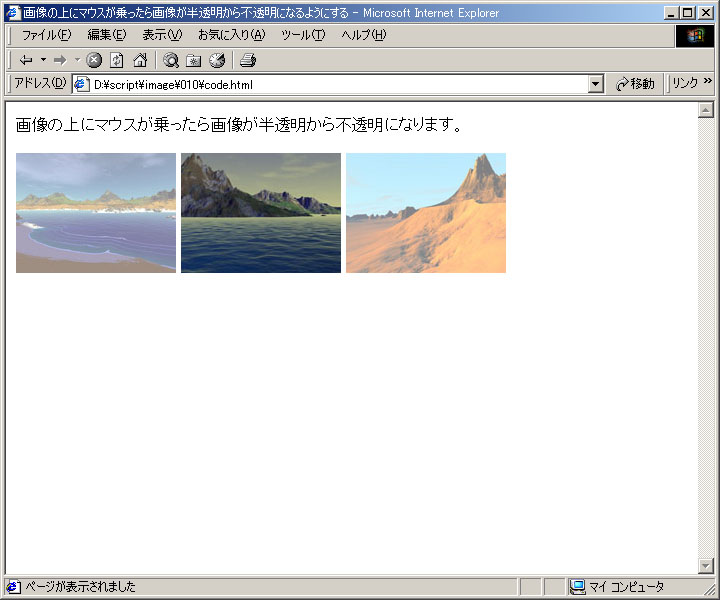Screen dimensions: 720x600
Task: Click the dark mountain lake image
Action: (261, 213)
